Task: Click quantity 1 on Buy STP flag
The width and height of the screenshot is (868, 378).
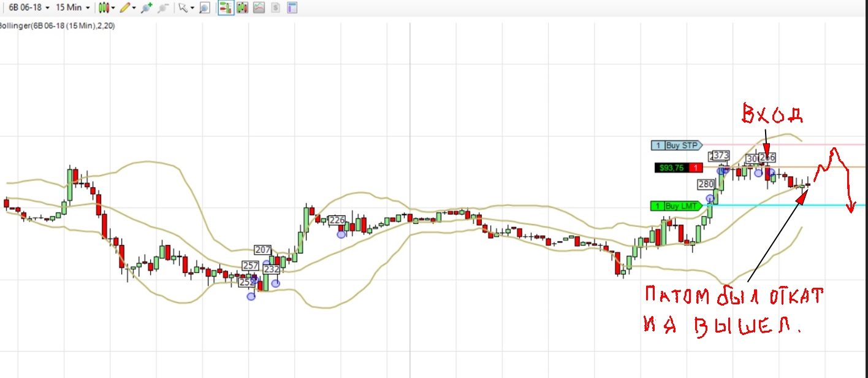Action: [658, 145]
